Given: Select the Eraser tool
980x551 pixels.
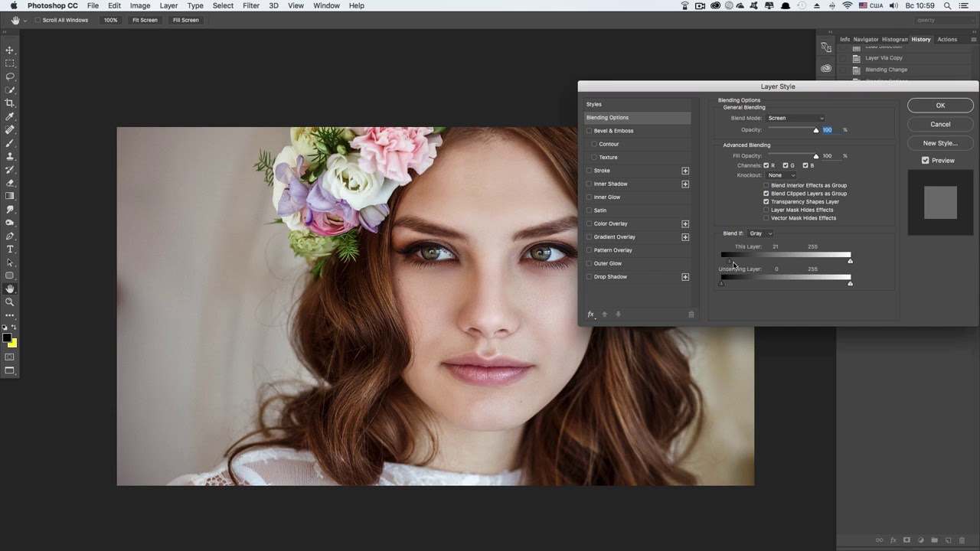Looking at the screenshot, I should [x=10, y=183].
